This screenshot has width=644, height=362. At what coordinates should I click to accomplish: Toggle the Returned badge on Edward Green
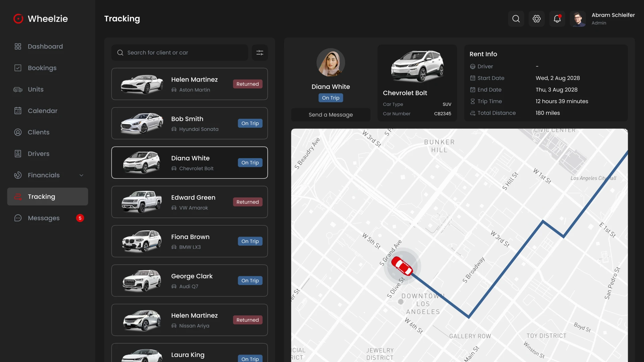point(248,202)
